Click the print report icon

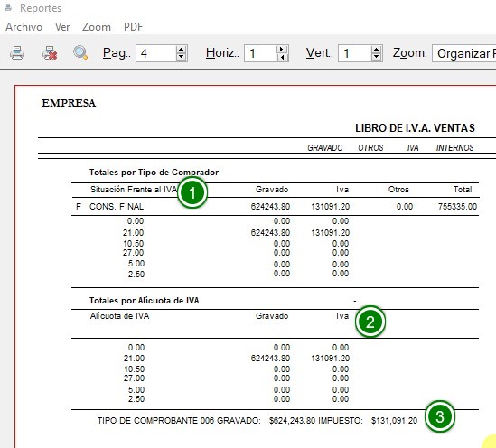coord(17,52)
